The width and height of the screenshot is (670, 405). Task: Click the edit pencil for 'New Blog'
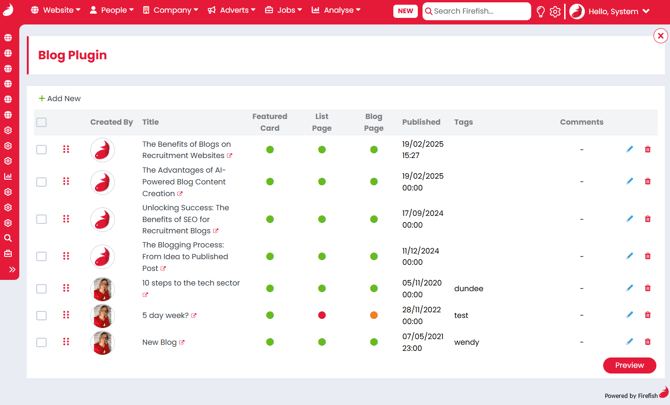pyautogui.click(x=630, y=342)
